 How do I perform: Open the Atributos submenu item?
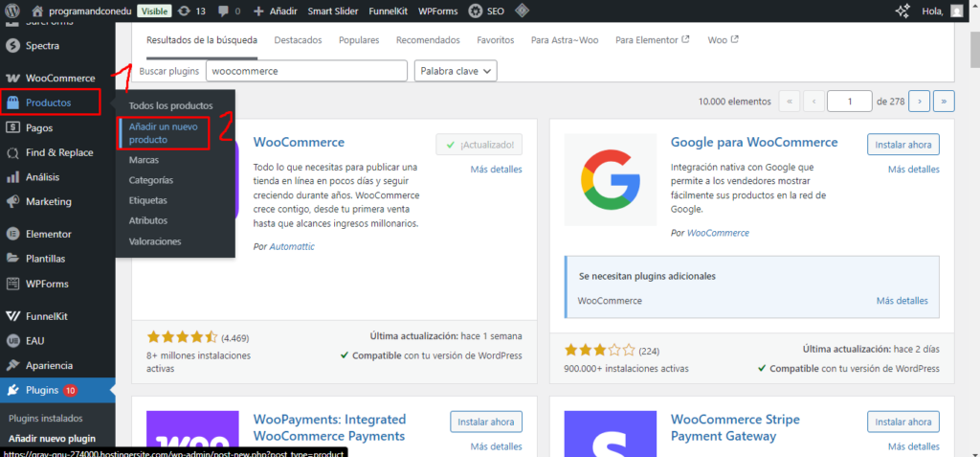pos(148,220)
